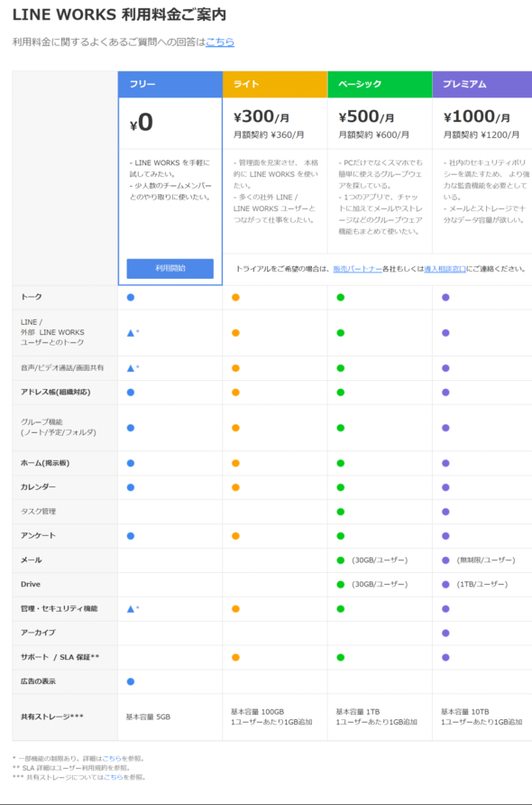Screen dimensions: 532x805
Task: Open the FAQ こちら link in the header
Action: point(220,42)
